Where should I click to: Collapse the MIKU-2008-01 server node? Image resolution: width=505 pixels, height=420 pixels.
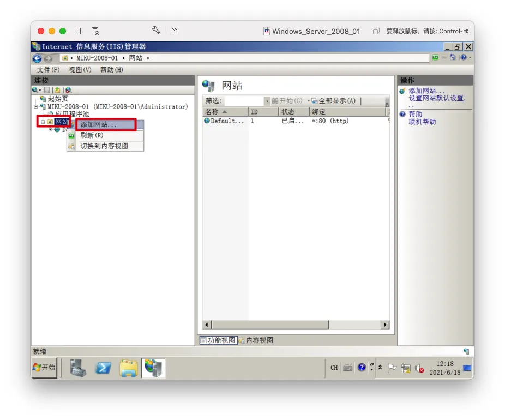pos(36,106)
